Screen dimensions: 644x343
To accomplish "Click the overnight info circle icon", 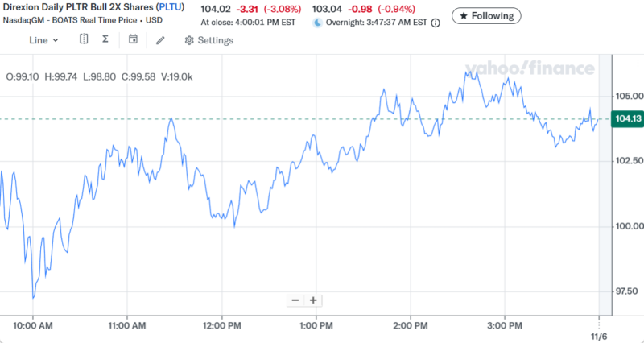I will click(436, 23).
